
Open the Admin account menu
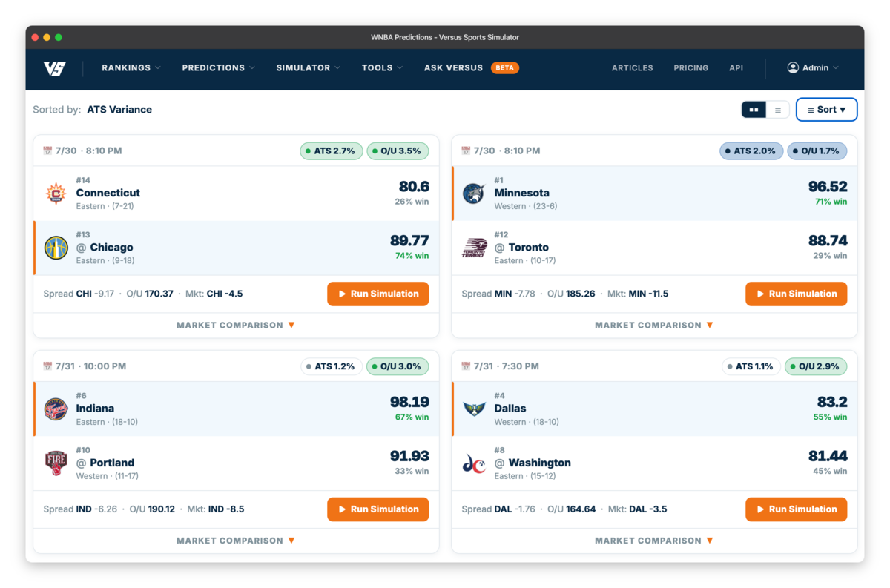(x=813, y=67)
